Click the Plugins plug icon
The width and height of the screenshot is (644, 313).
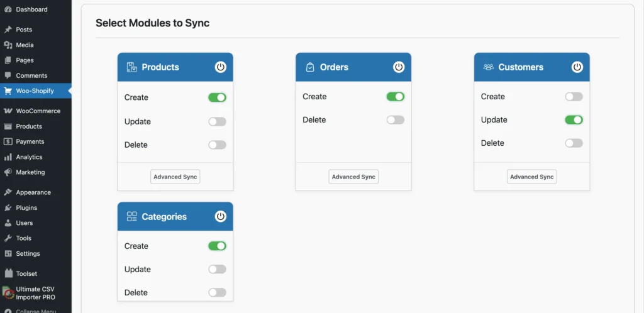tap(8, 207)
